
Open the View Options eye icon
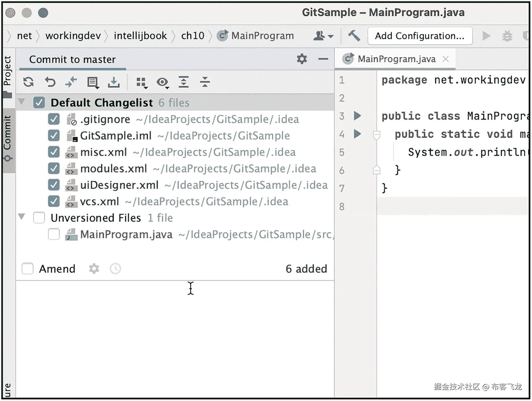pos(163,82)
